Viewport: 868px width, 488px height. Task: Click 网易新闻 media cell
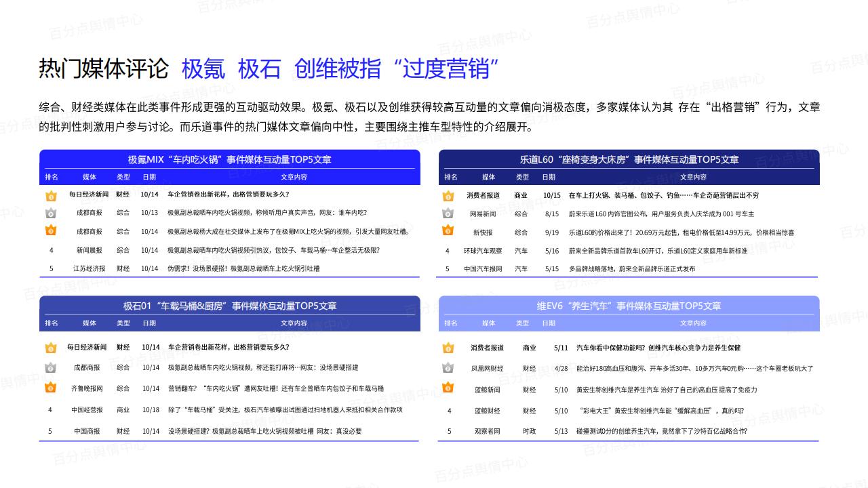pos(483,214)
